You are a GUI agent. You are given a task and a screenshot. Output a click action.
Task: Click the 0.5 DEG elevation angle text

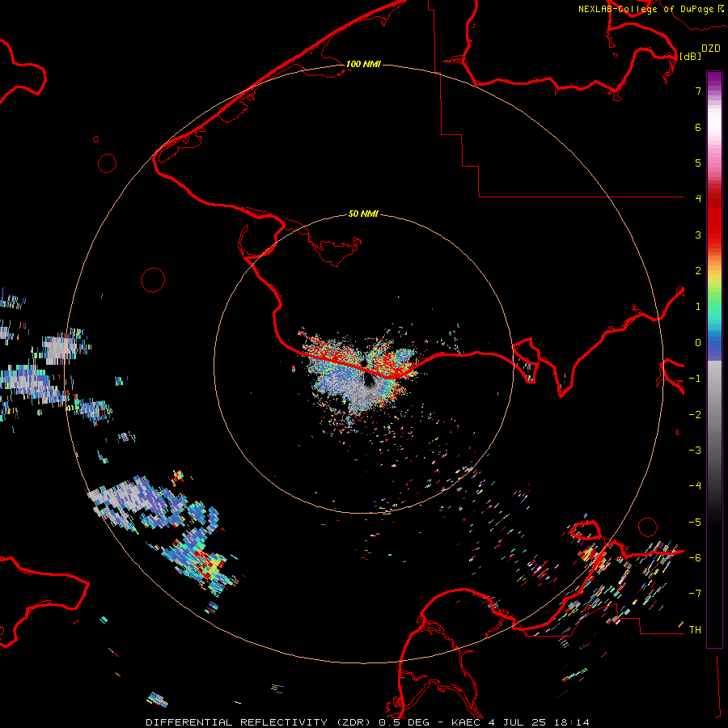[404, 722]
